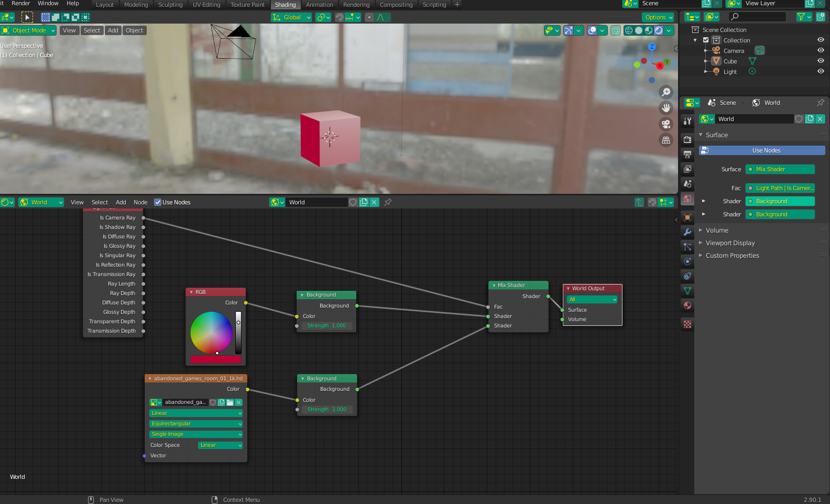
Task: Open the Material properties tab
Action: pos(687,305)
